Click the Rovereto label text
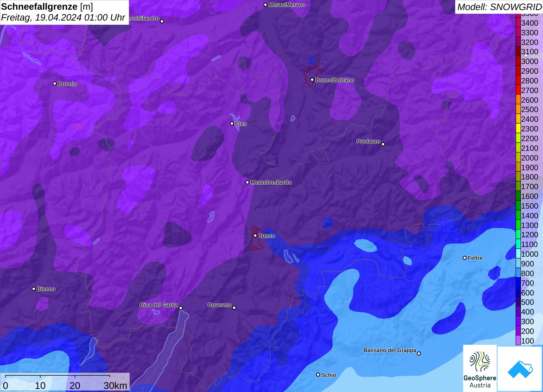This screenshot has height=392, width=543. click(220, 305)
